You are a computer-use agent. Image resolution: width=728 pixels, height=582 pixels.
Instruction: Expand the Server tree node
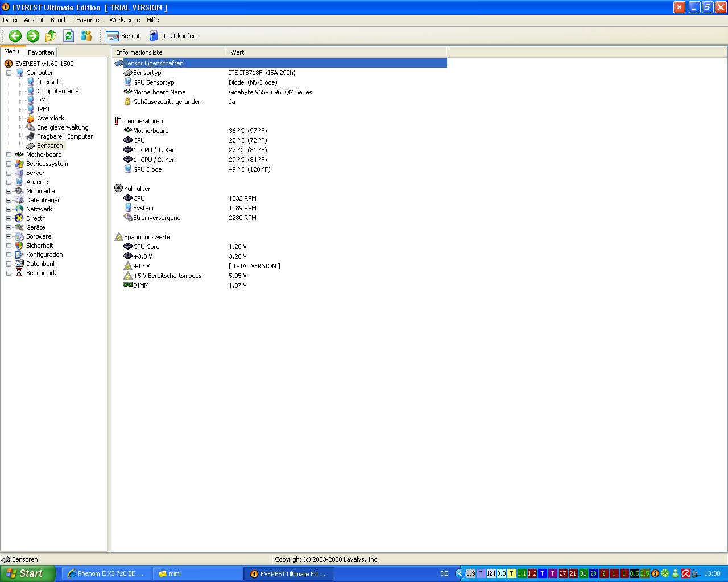(x=9, y=173)
